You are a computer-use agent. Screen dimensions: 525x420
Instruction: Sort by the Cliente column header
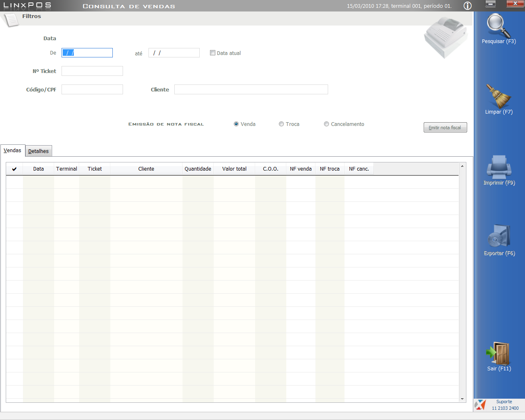pyautogui.click(x=146, y=169)
